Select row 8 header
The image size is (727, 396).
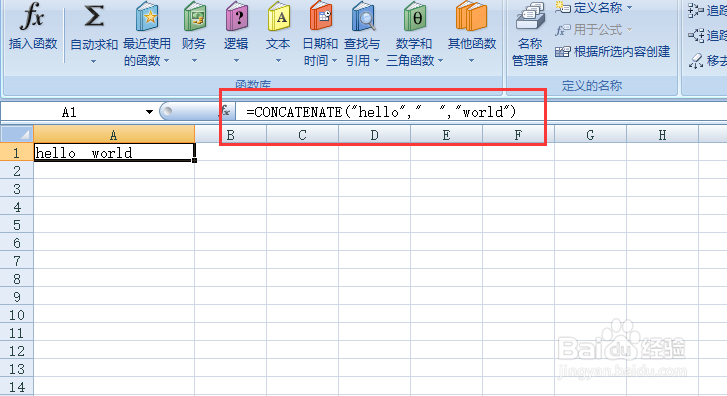pyautogui.click(x=17, y=279)
